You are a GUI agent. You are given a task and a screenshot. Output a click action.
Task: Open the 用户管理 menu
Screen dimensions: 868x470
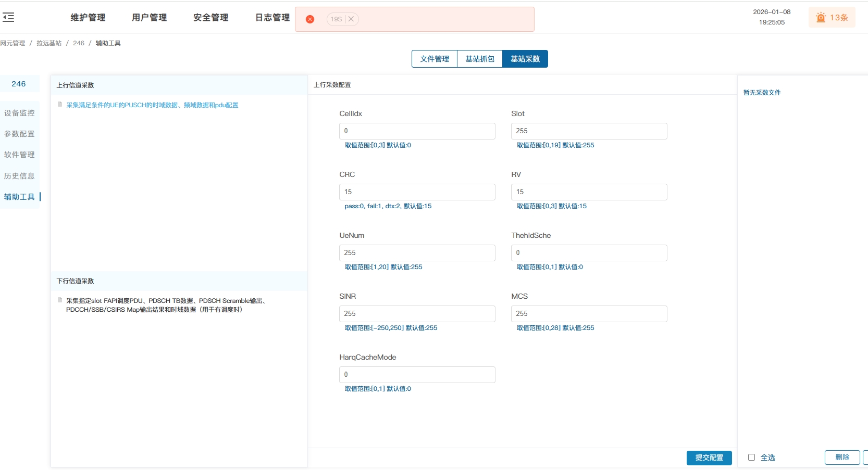(150, 18)
